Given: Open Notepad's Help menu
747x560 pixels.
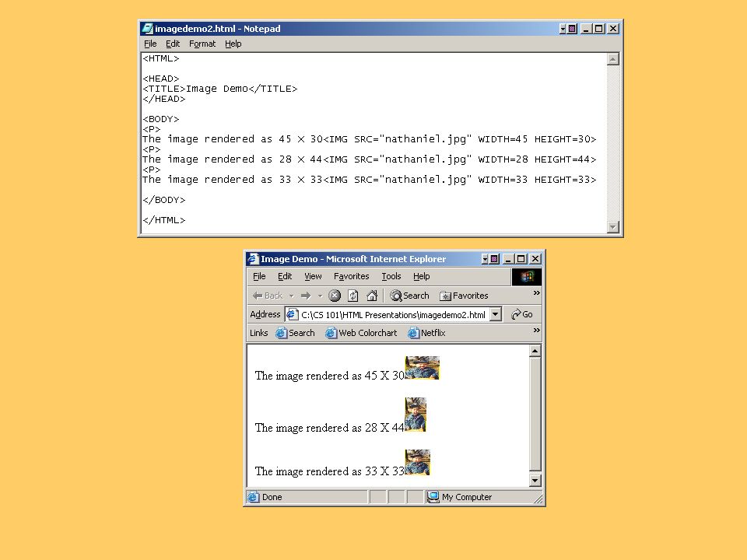Looking at the screenshot, I should point(233,44).
